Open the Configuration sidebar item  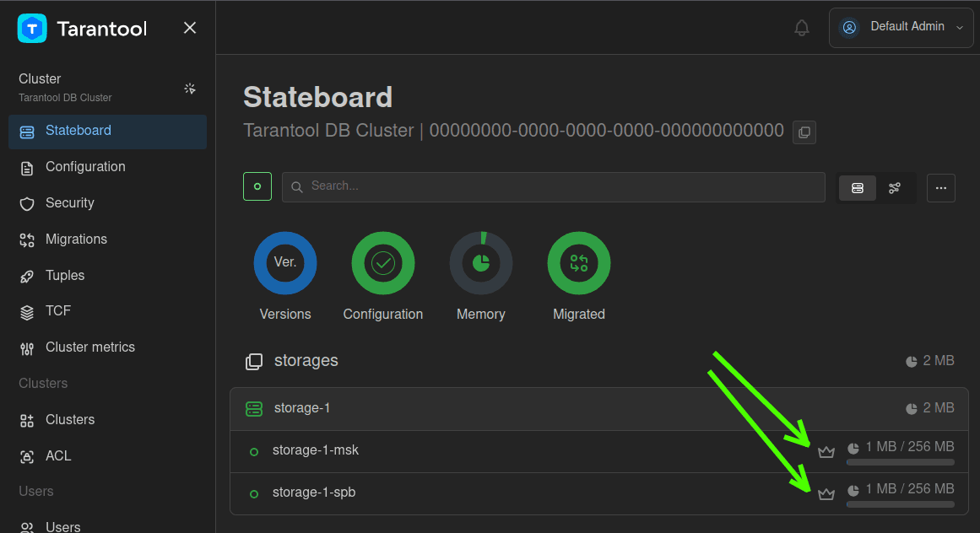tap(107, 167)
